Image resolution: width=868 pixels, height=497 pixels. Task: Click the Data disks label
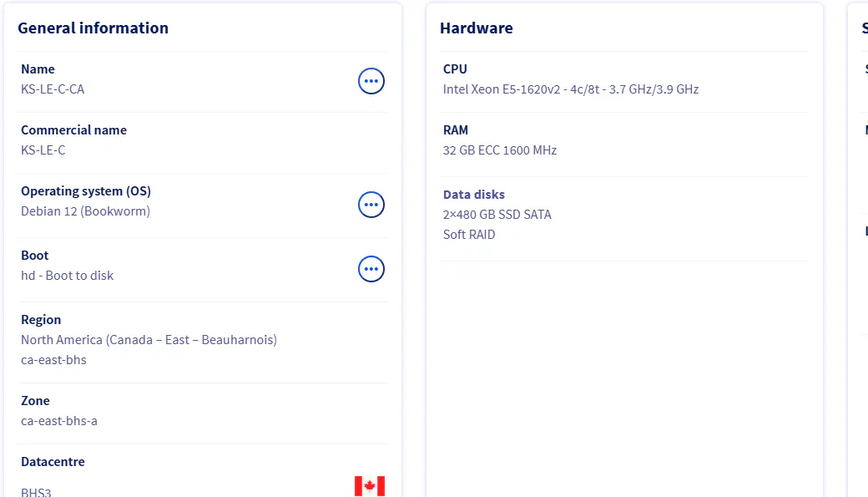point(474,195)
